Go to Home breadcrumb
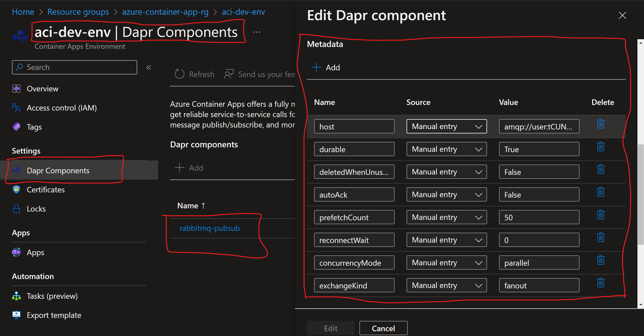 pyautogui.click(x=23, y=12)
